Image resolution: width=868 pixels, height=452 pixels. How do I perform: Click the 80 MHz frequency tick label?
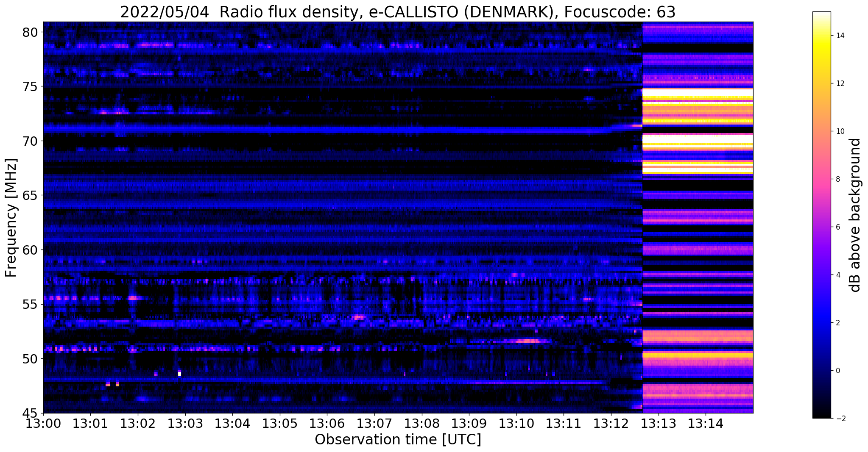click(30, 32)
